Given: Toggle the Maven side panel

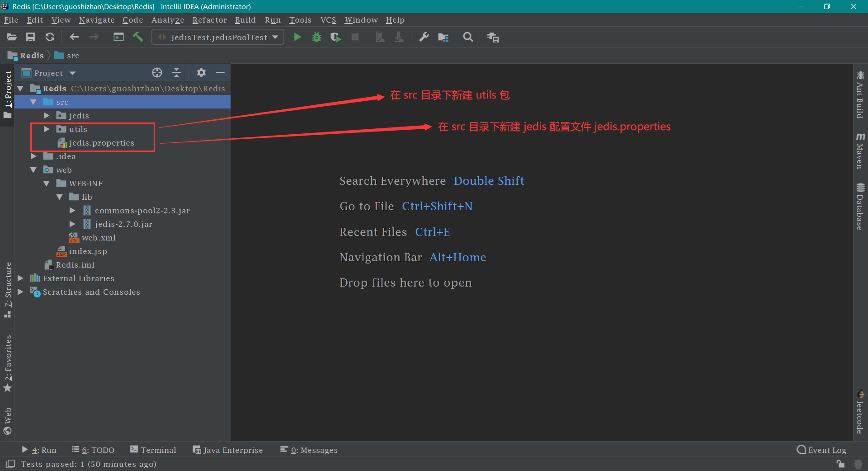Looking at the screenshot, I should pyautogui.click(x=860, y=151).
